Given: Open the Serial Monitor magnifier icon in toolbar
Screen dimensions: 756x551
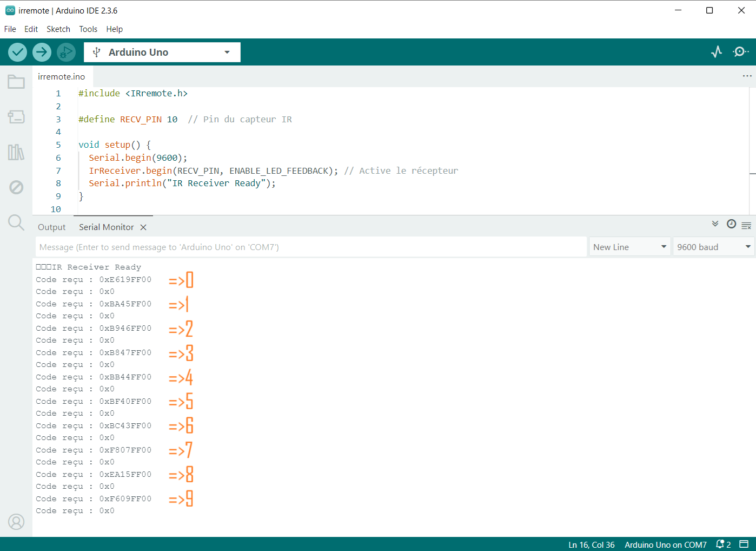Looking at the screenshot, I should coord(740,52).
